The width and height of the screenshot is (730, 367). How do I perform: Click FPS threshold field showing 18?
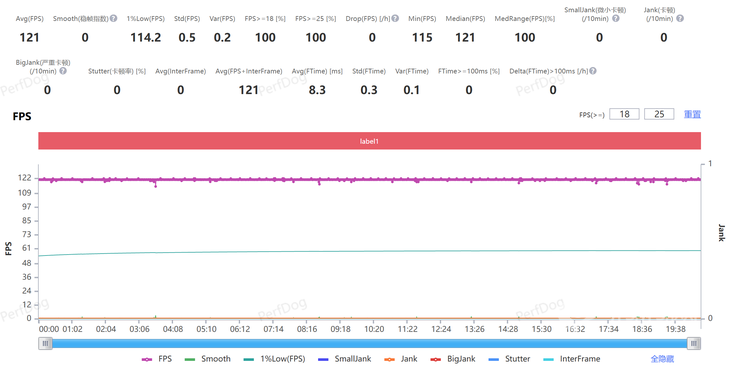(625, 114)
